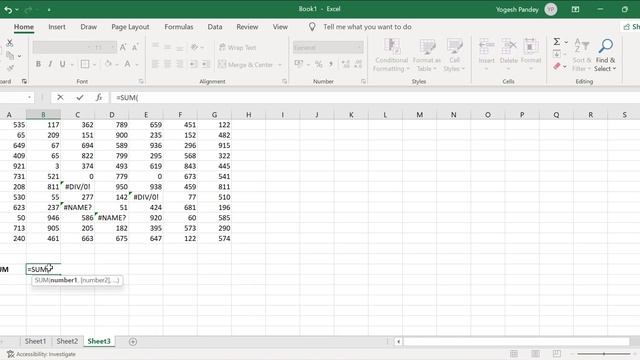Expand the AutoSum dropdown arrow

pyautogui.click(x=566, y=42)
